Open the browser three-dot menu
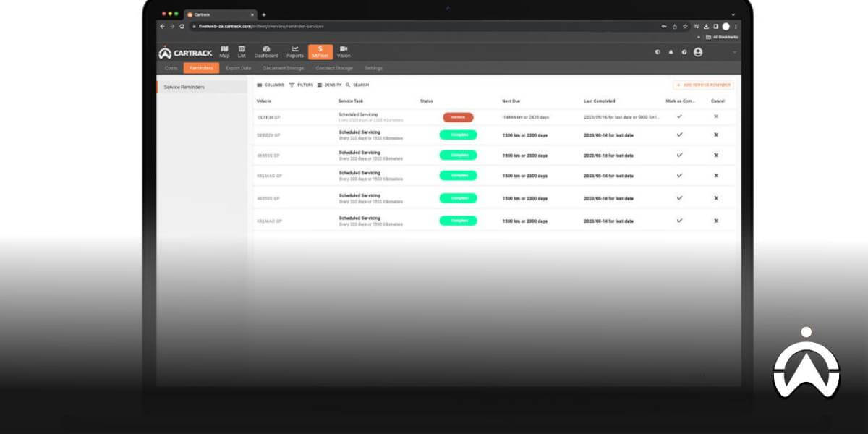The height and width of the screenshot is (434, 868). (736, 26)
